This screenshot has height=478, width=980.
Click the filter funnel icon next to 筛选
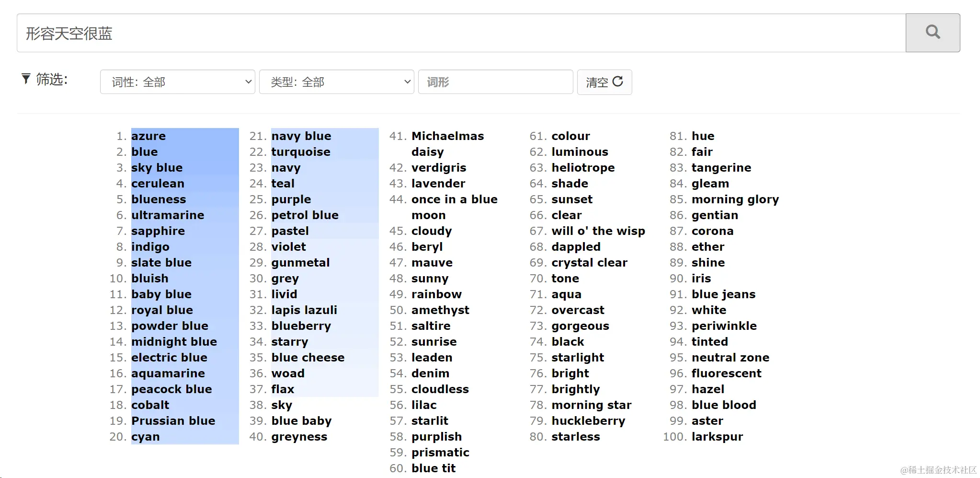26,79
